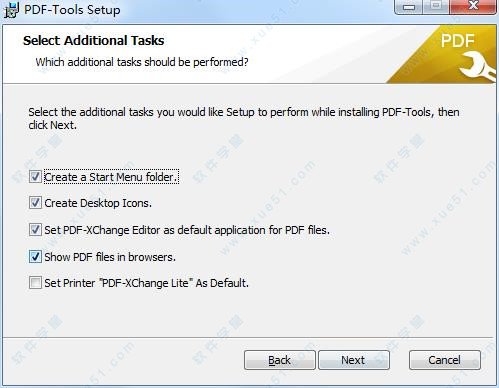Disable Show PDF files in browsers
This screenshot has height=388, width=499.
(35, 257)
